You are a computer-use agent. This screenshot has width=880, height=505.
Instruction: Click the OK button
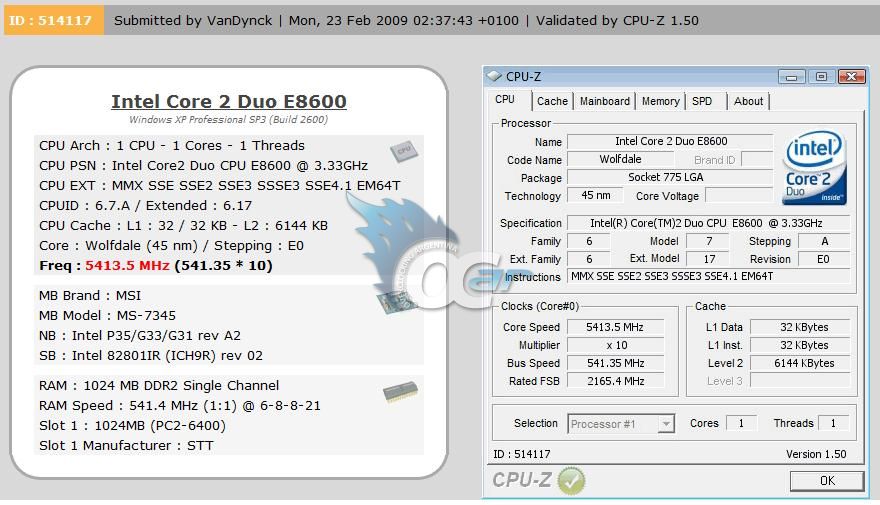pos(827,481)
